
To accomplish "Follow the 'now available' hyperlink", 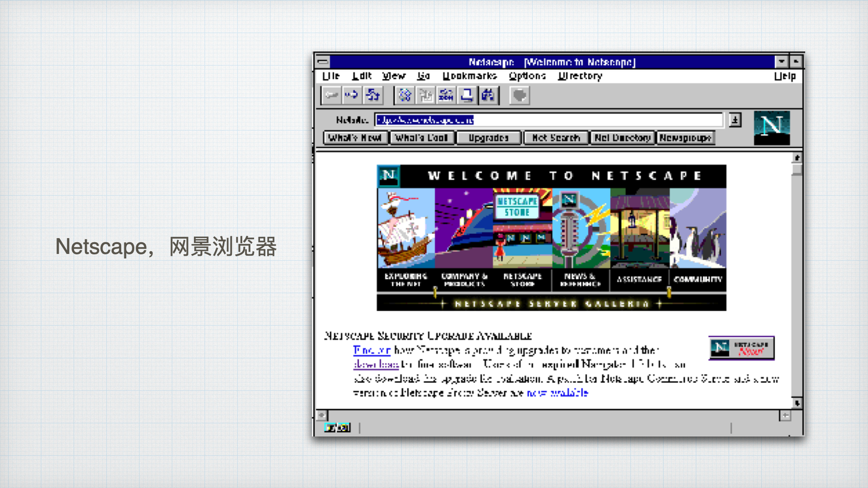I will (x=557, y=393).
